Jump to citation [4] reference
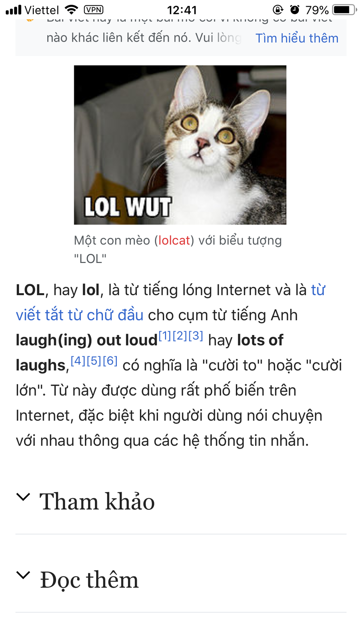The height and width of the screenshot is (644, 362). pos(78,361)
